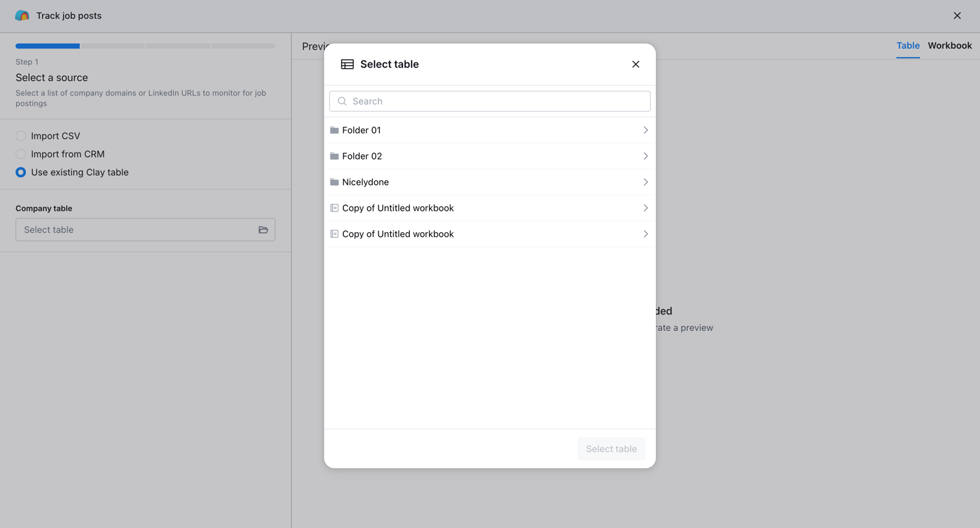Expand first Copy of Untitled workbook chevron
This screenshot has height=528, width=980.
(646, 208)
